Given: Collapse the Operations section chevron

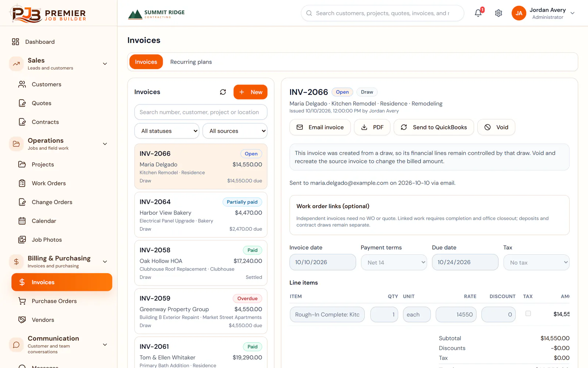Looking at the screenshot, I should pos(105,144).
